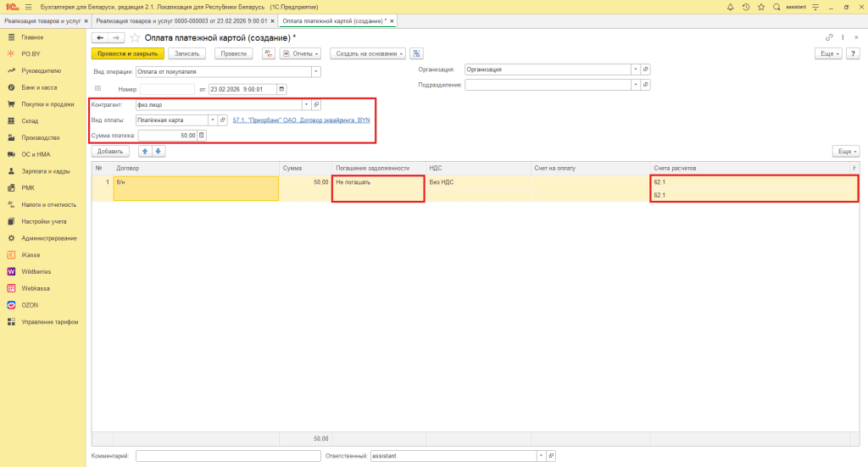Expand the Контрагент dropdown arrow
The height and width of the screenshot is (467, 868).
coord(305,104)
